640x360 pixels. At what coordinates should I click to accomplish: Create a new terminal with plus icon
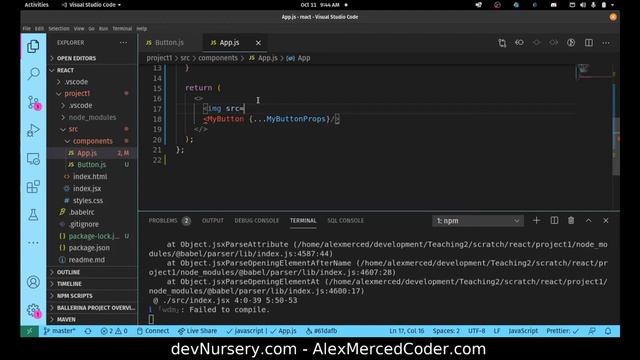[536, 220]
